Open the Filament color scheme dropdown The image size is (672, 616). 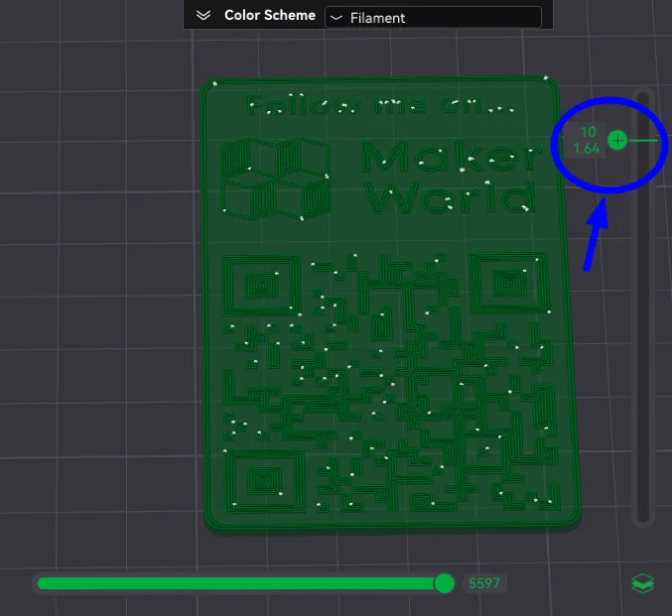coord(433,18)
